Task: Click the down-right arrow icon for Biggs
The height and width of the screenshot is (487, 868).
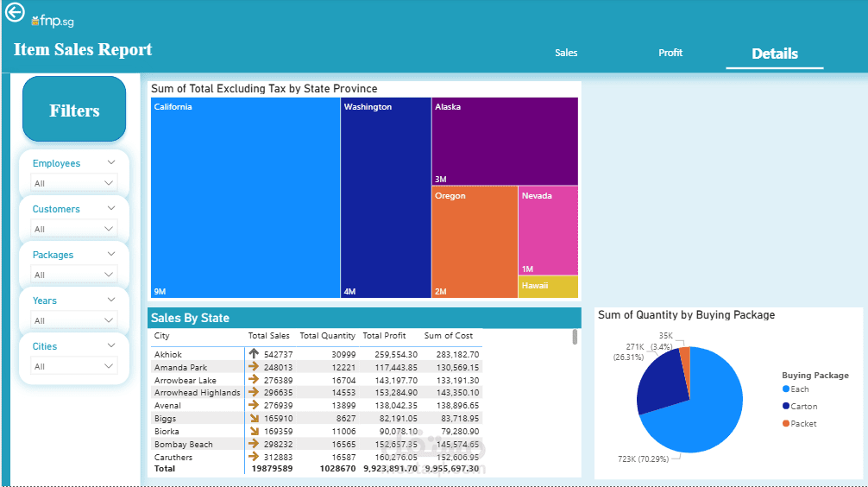Action: (x=254, y=418)
